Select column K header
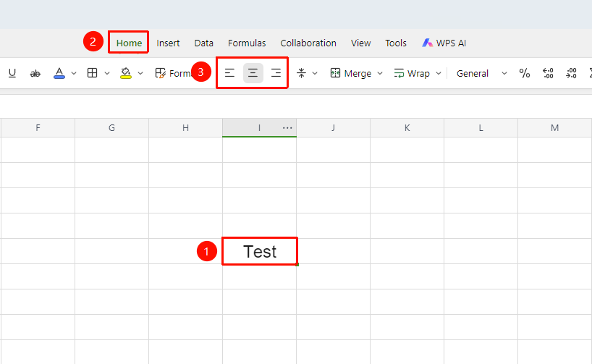Image resolution: width=592 pixels, height=364 pixels. (407, 127)
